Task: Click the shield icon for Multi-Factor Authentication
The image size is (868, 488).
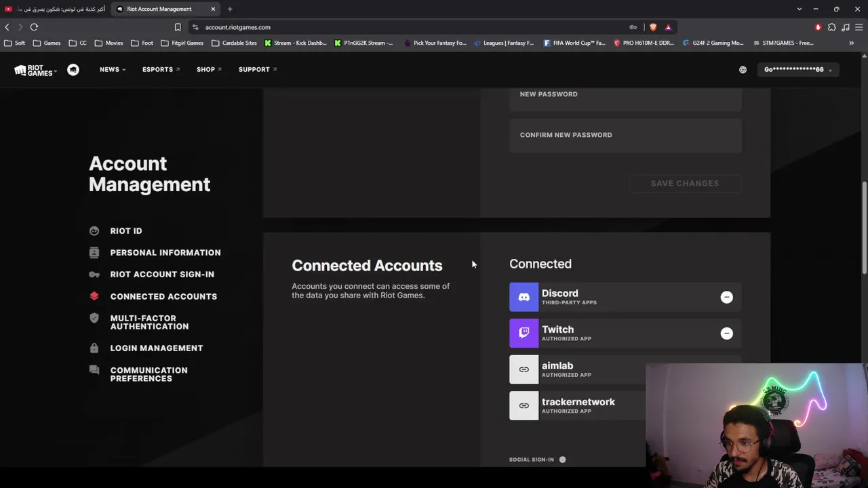Action: 94,319
